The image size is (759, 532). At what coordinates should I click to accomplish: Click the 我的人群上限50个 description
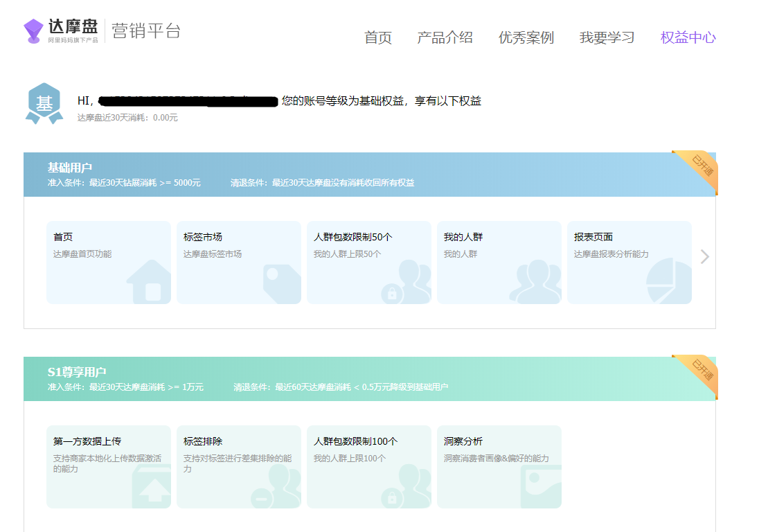click(x=347, y=254)
